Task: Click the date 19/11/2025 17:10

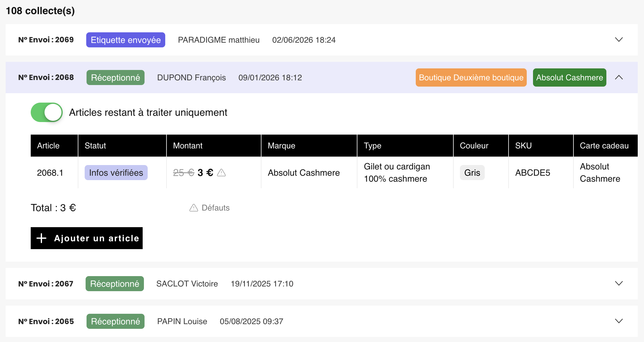Action: click(x=262, y=284)
